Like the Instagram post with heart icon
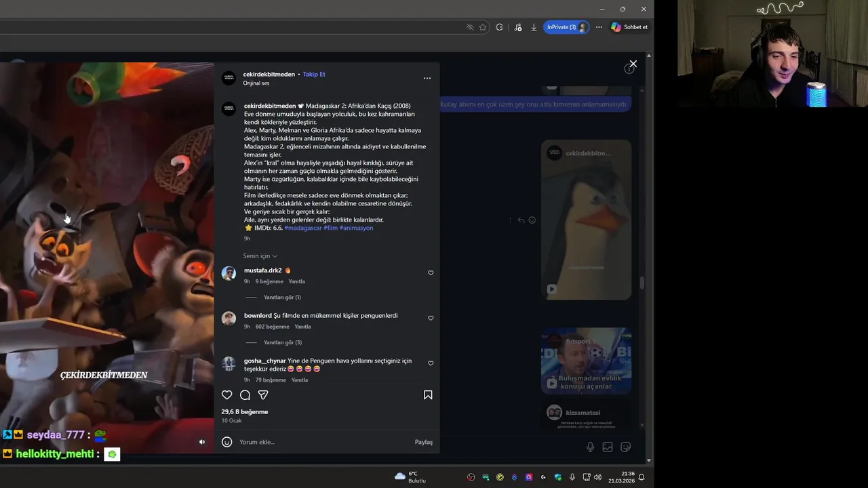Viewport: 868px width, 488px height. pyautogui.click(x=227, y=395)
